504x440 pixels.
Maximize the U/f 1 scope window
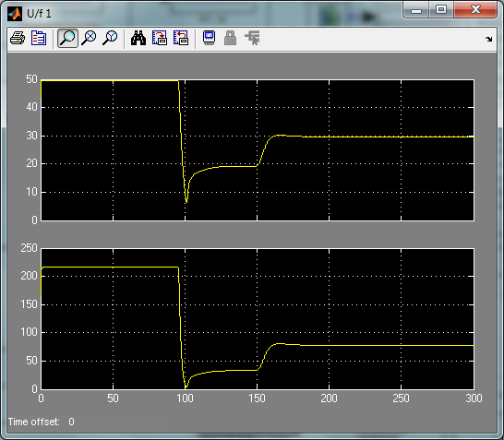click(x=441, y=9)
